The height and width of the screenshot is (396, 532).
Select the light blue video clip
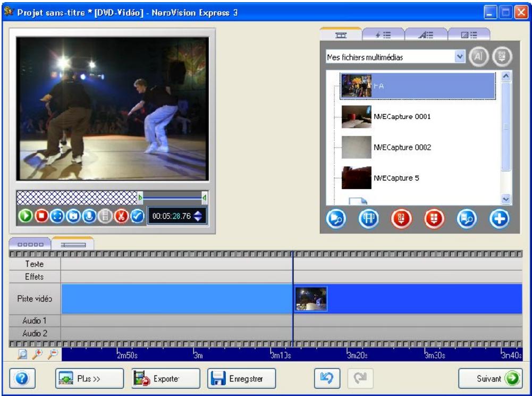point(177,299)
